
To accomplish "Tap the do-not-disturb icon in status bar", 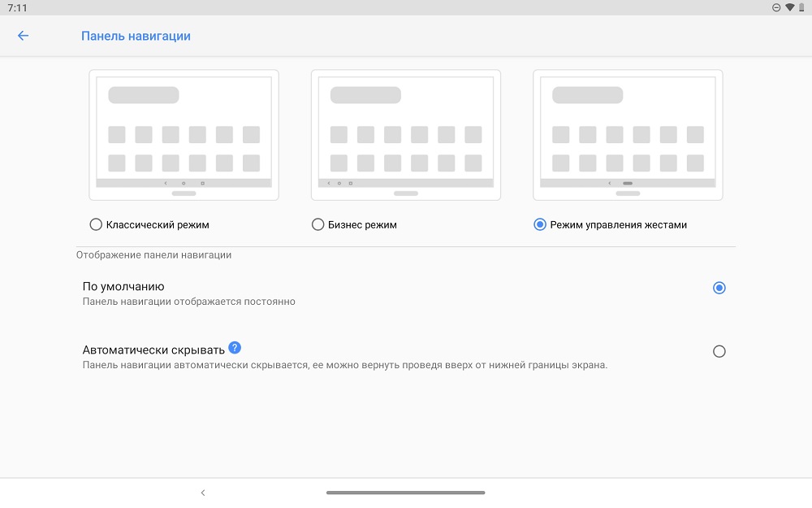I will 775,7.
